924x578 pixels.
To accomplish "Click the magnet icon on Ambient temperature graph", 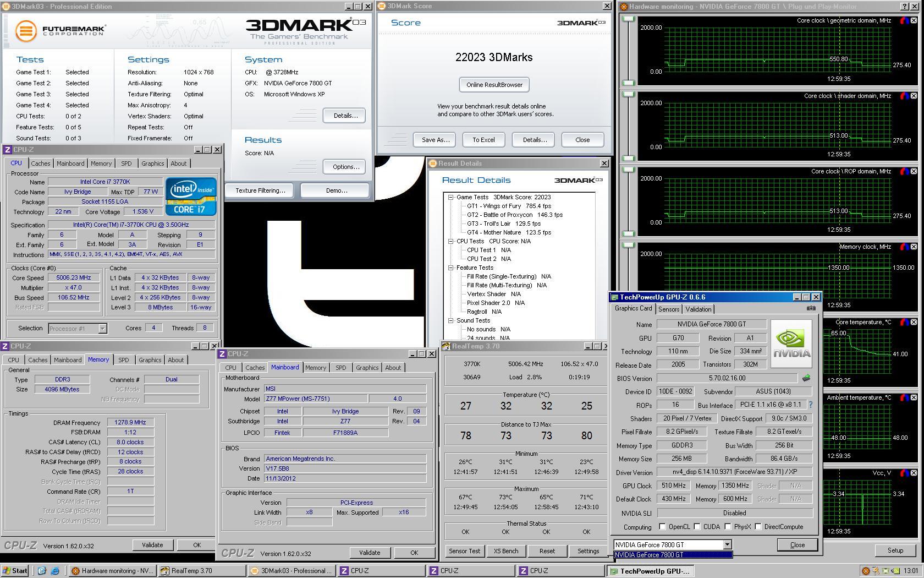I will [904, 397].
